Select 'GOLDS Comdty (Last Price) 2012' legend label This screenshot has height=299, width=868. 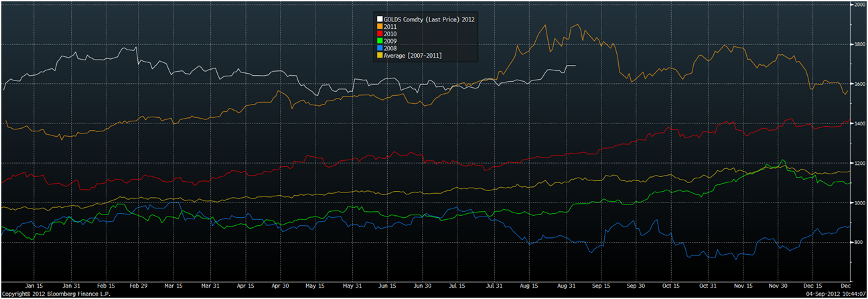[429, 19]
